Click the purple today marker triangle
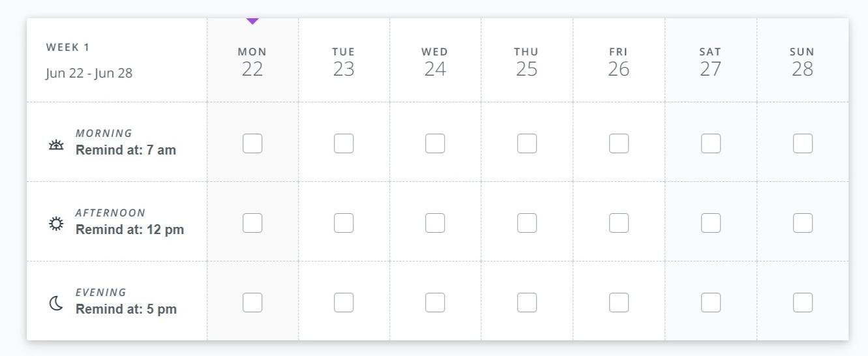 tap(252, 22)
